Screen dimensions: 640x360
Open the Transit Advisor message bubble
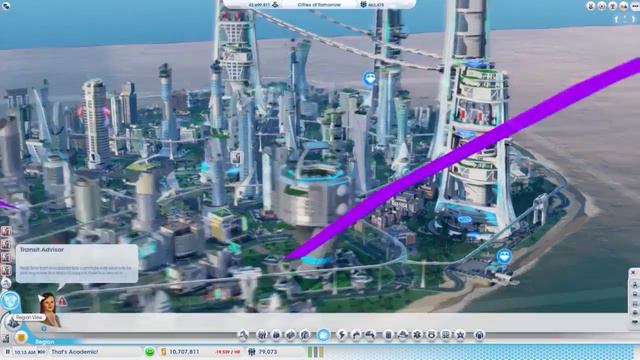coord(77,263)
